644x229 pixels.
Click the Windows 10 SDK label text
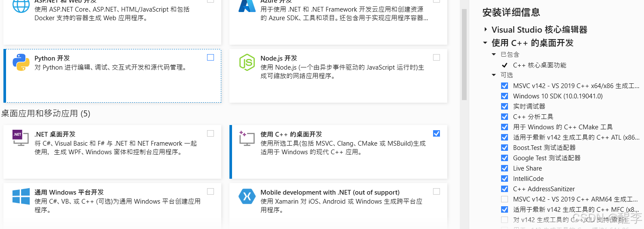click(558, 96)
